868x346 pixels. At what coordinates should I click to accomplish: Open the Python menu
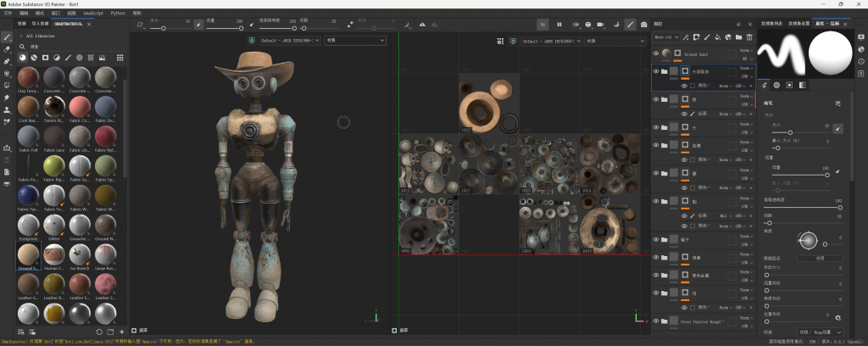tap(118, 14)
